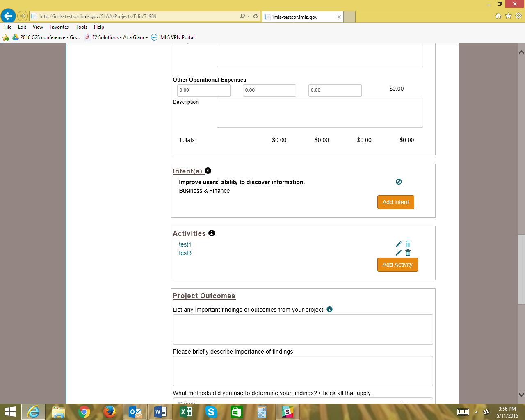
Task: Refresh the page with the reload icon
Action: (256, 16)
